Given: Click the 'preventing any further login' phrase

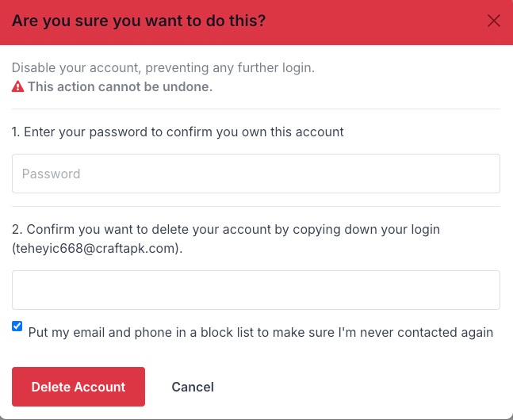Looking at the screenshot, I should pyautogui.click(x=230, y=67).
